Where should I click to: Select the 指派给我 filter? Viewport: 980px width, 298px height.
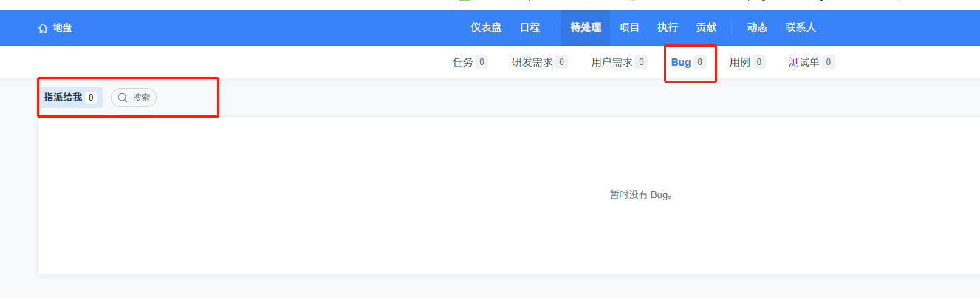70,98
